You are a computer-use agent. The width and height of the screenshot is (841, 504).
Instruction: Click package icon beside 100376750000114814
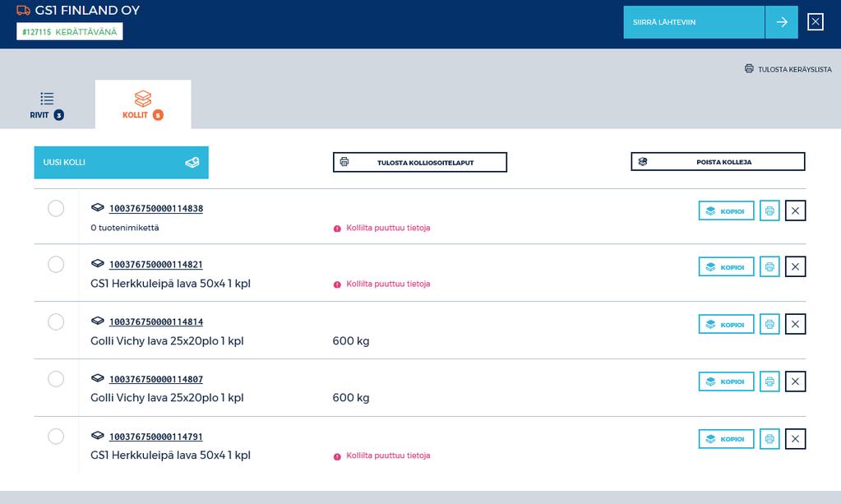[x=97, y=321]
